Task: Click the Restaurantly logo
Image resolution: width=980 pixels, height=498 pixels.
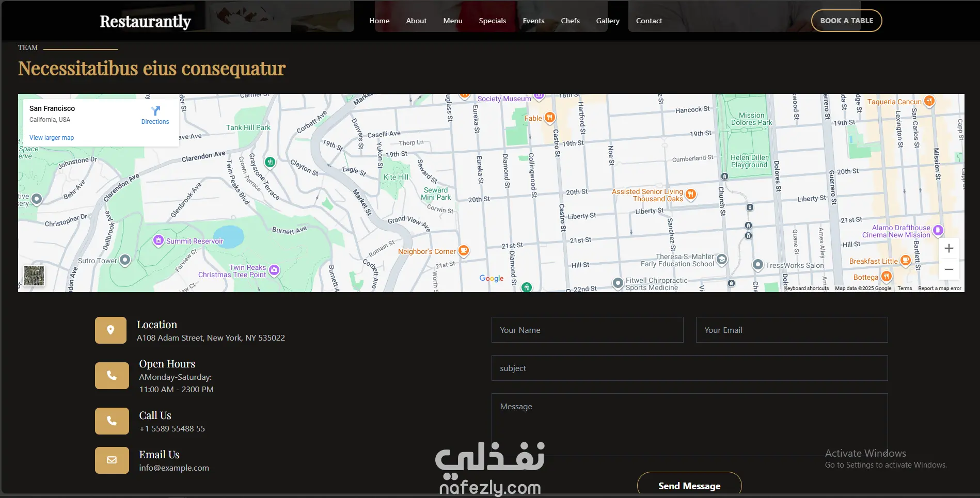Action: pyautogui.click(x=145, y=21)
